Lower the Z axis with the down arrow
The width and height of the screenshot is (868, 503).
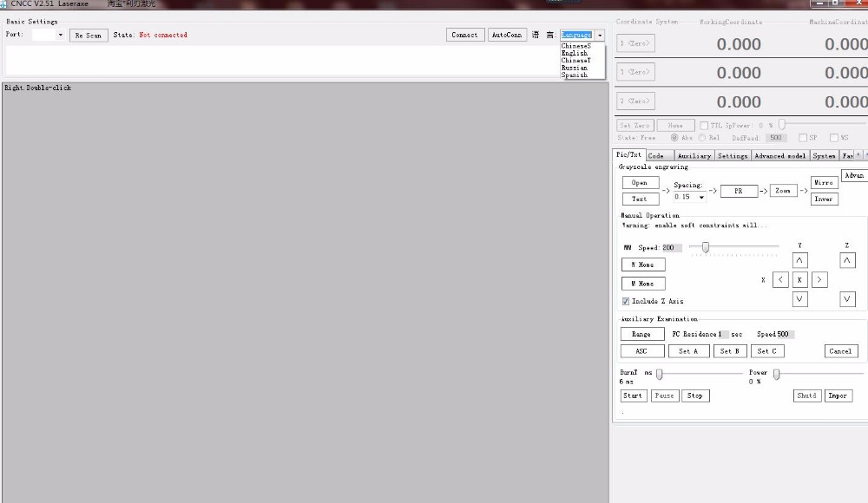847,299
